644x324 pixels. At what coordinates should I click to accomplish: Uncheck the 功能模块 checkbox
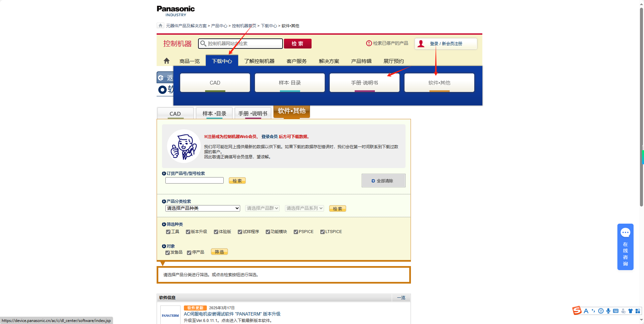tap(268, 232)
